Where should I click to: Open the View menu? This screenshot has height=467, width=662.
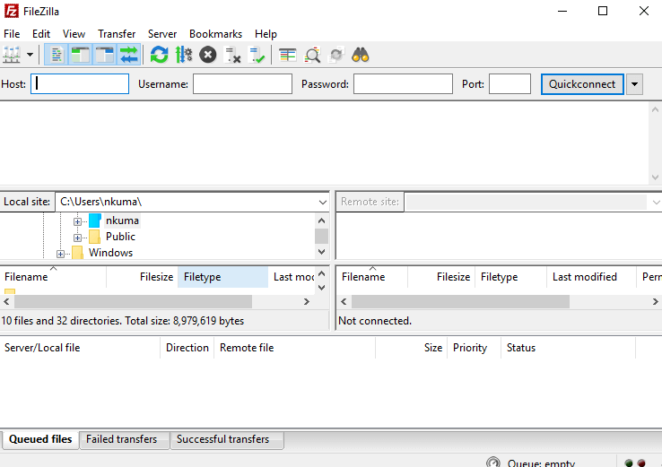pos(74,34)
